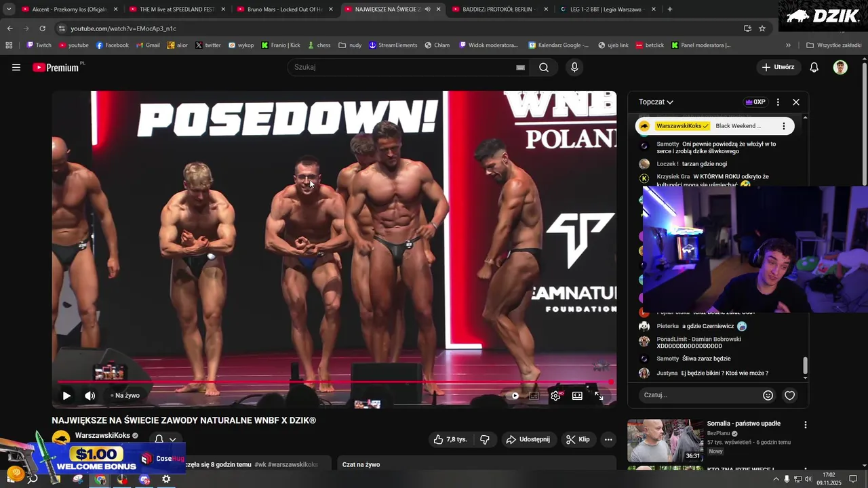Screen dimensions: 868x488
Task: Reload the page
Action: 42,28
